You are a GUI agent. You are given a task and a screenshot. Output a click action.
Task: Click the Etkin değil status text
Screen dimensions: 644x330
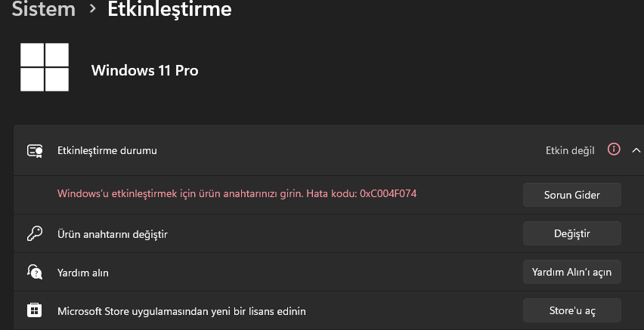point(570,150)
